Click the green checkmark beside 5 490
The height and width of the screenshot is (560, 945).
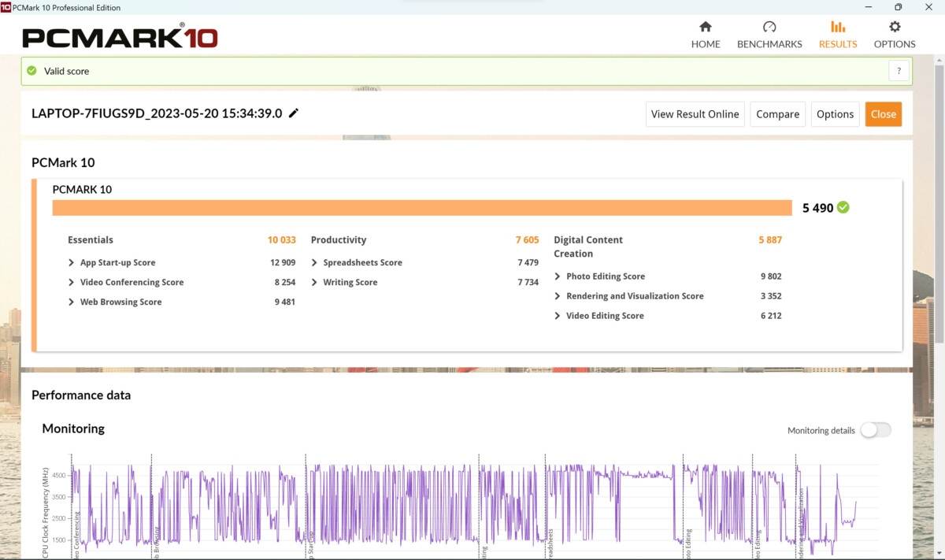point(843,207)
